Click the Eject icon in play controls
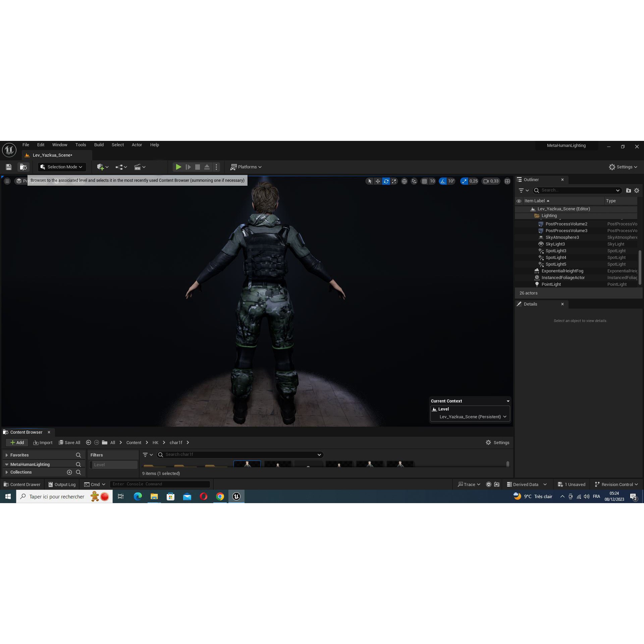The height and width of the screenshot is (644, 644). 207,167
